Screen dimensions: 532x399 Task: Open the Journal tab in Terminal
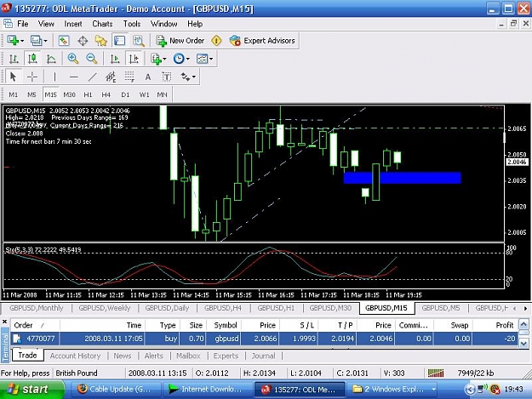[263, 356]
